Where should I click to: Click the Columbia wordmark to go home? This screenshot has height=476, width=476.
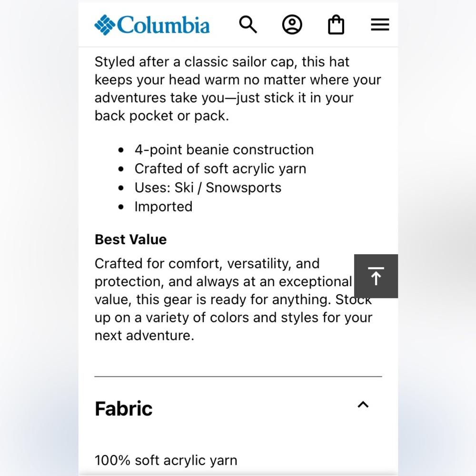pyautogui.click(x=163, y=25)
